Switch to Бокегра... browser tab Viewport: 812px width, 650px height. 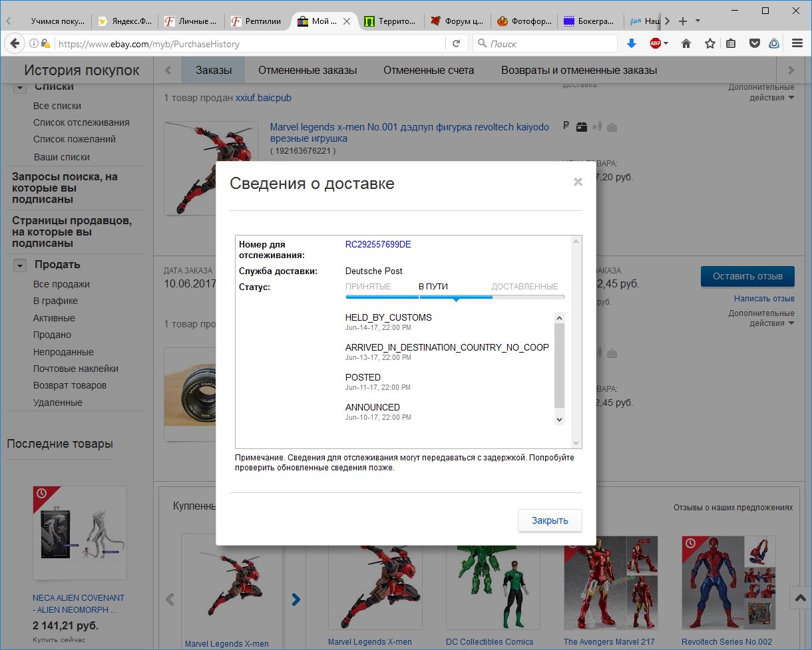pyautogui.click(x=590, y=21)
